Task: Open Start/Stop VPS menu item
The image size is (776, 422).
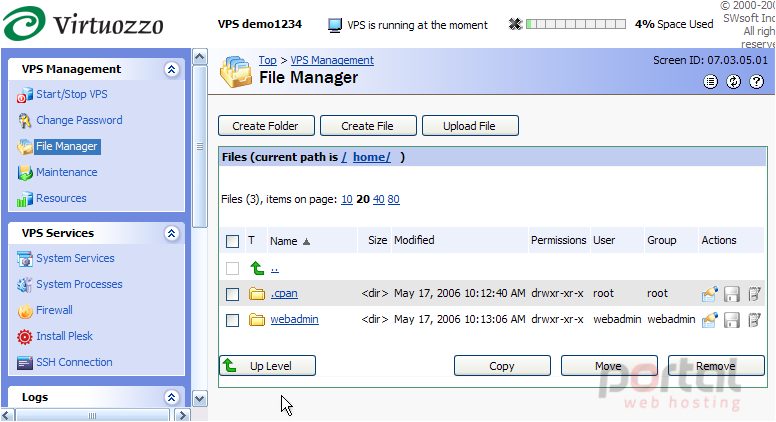Action: 72,94
